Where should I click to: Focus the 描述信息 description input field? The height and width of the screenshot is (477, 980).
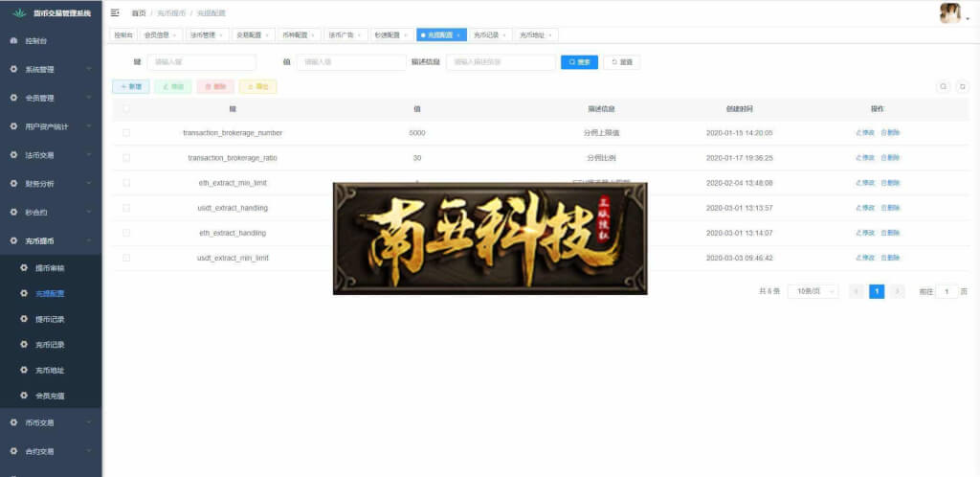click(501, 62)
